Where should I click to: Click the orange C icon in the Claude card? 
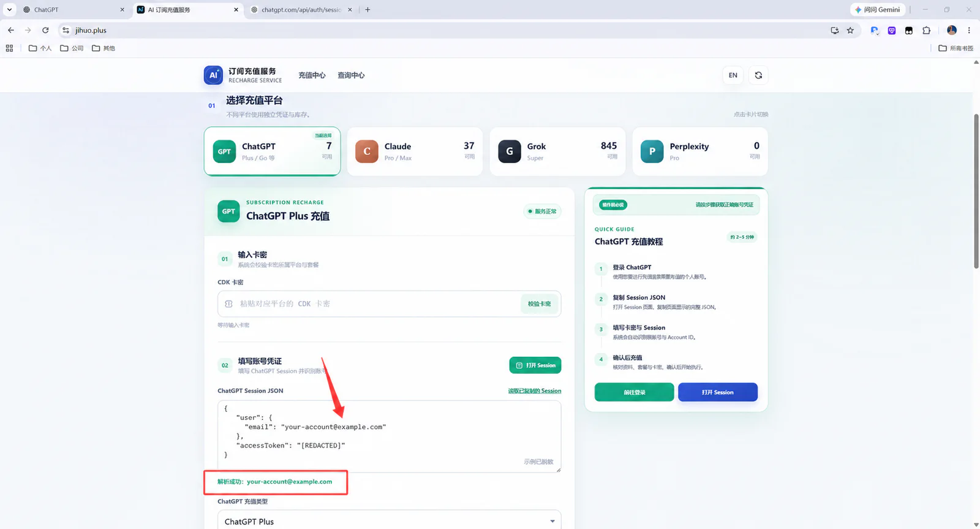367,151
